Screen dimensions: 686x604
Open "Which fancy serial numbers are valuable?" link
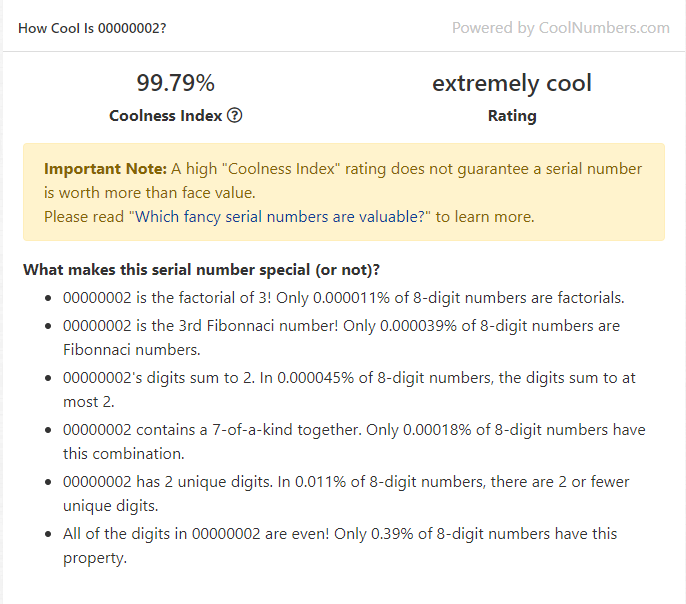tap(279, 216)
